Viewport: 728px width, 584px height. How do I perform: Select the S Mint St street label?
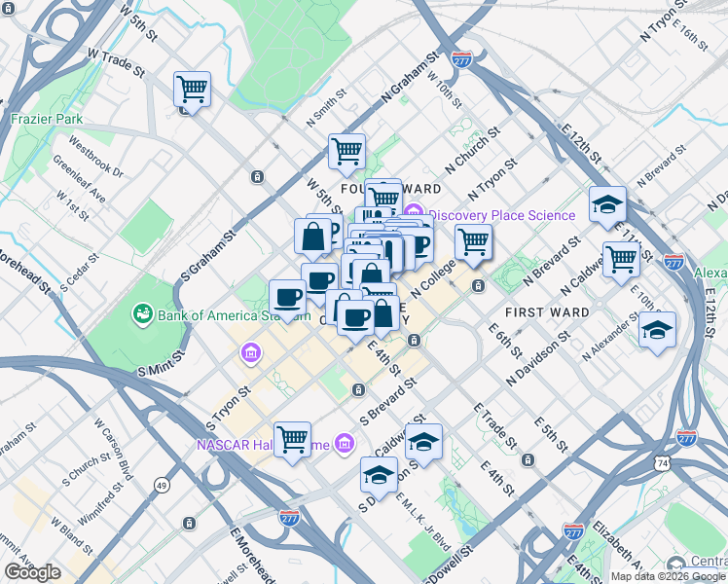pos(162,363)
